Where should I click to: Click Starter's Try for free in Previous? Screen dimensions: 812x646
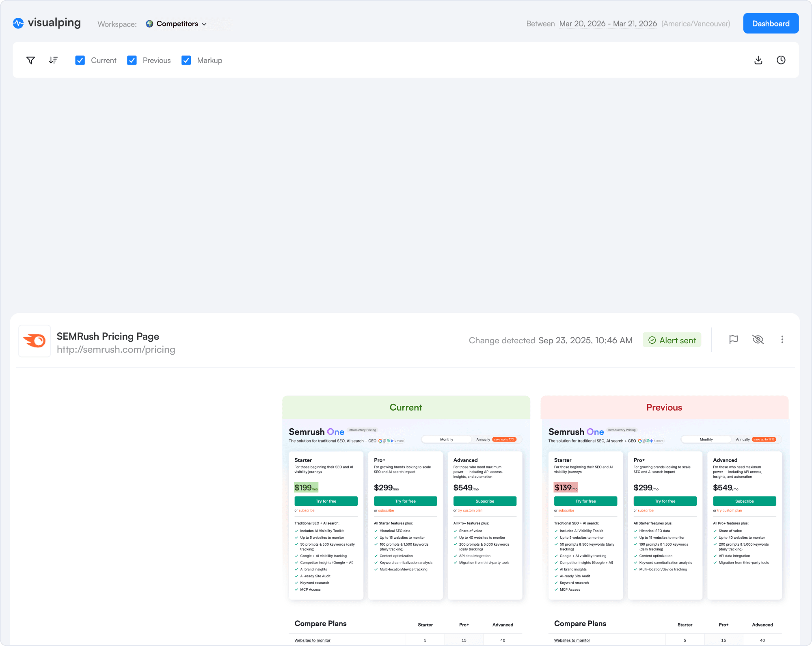(x=585, y=501)
